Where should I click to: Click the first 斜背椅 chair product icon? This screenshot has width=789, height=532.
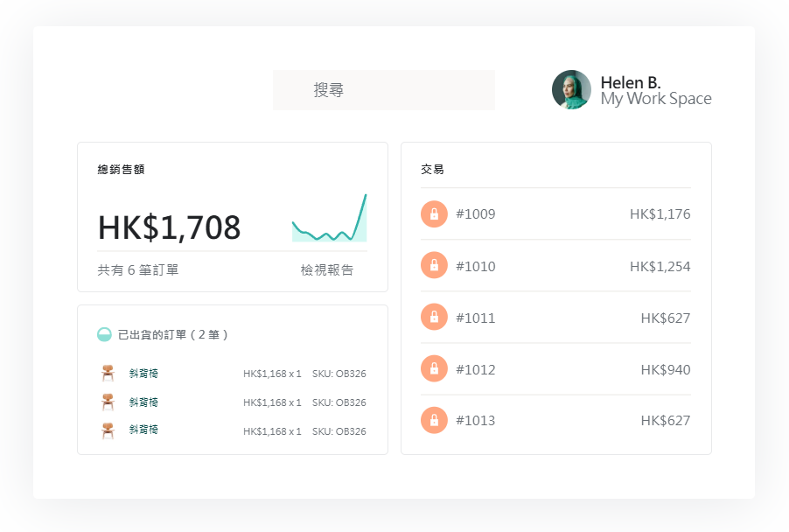coord(108,372)
